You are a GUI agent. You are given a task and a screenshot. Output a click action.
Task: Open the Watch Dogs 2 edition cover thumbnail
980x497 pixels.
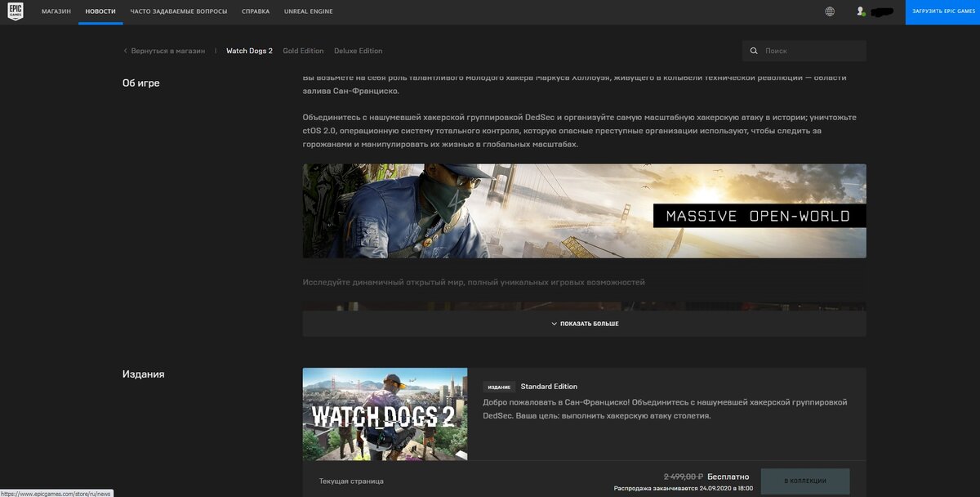[385, 414]
